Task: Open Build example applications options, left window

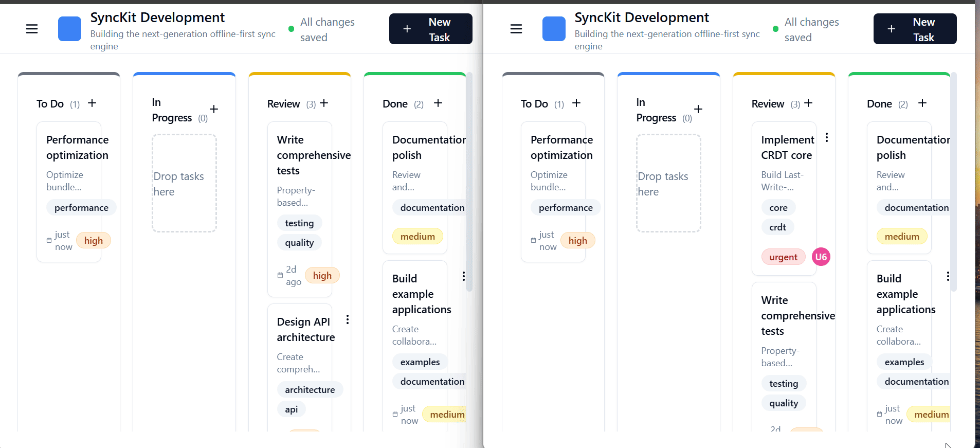Action: click(x=464, y=277)
